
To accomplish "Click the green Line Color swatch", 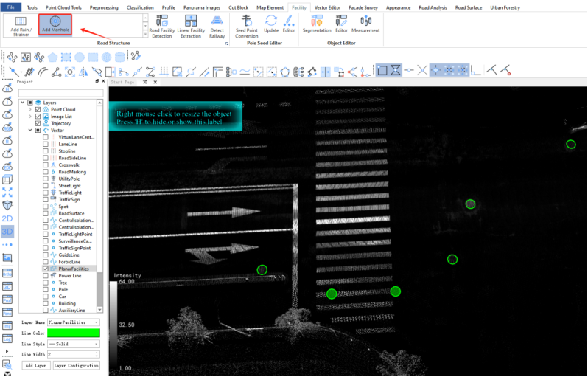I will point(74,333).
